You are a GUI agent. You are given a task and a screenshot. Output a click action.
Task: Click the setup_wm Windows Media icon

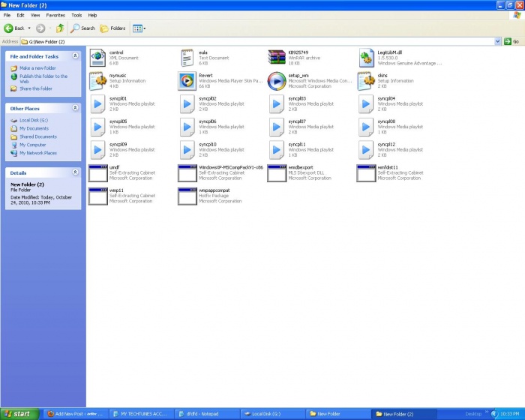tap(276, 81)
